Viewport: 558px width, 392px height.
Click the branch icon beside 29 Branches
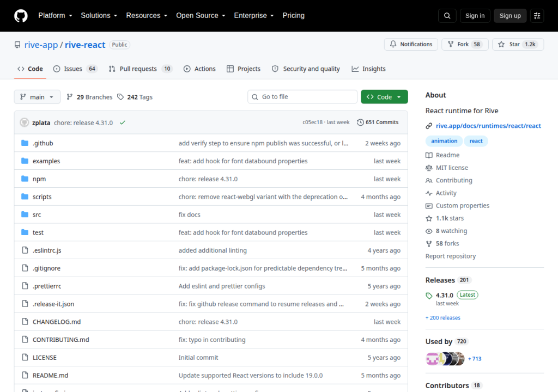point(70,97)
